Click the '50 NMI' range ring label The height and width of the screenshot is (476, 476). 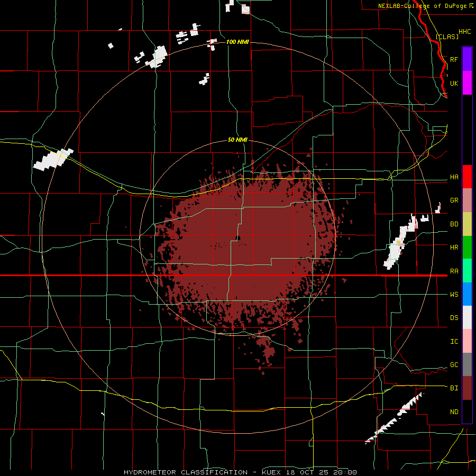[237, 140]
